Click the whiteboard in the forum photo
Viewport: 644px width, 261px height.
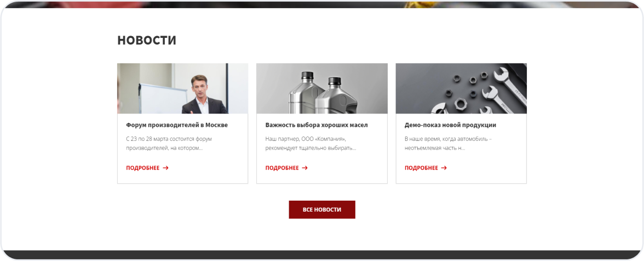click(x=158, y=99)
